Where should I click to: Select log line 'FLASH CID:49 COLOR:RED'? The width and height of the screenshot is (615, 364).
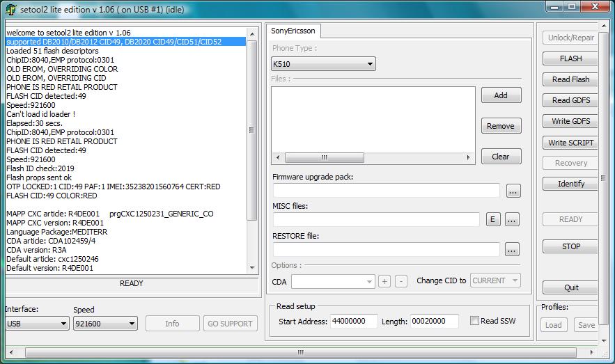(52, 196)
